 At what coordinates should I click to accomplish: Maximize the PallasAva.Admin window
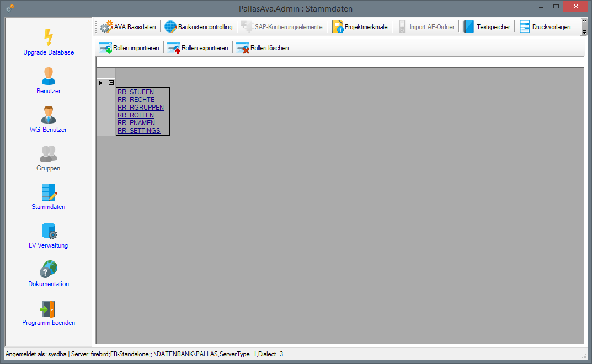click(x=556, y=7)
